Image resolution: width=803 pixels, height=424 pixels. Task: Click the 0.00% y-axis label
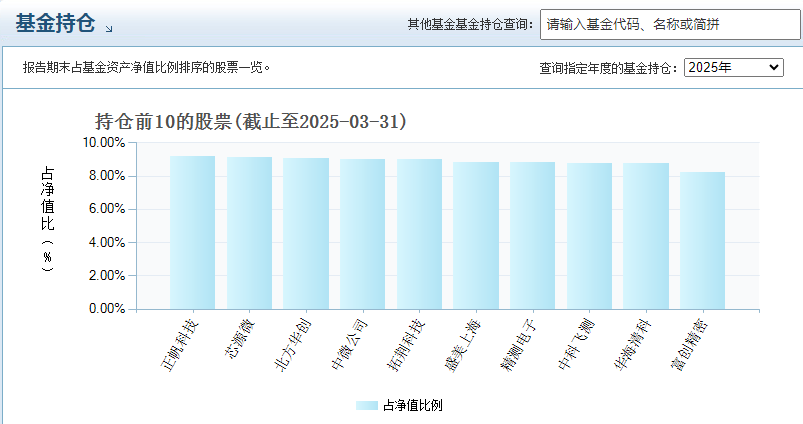coord(107,309)
